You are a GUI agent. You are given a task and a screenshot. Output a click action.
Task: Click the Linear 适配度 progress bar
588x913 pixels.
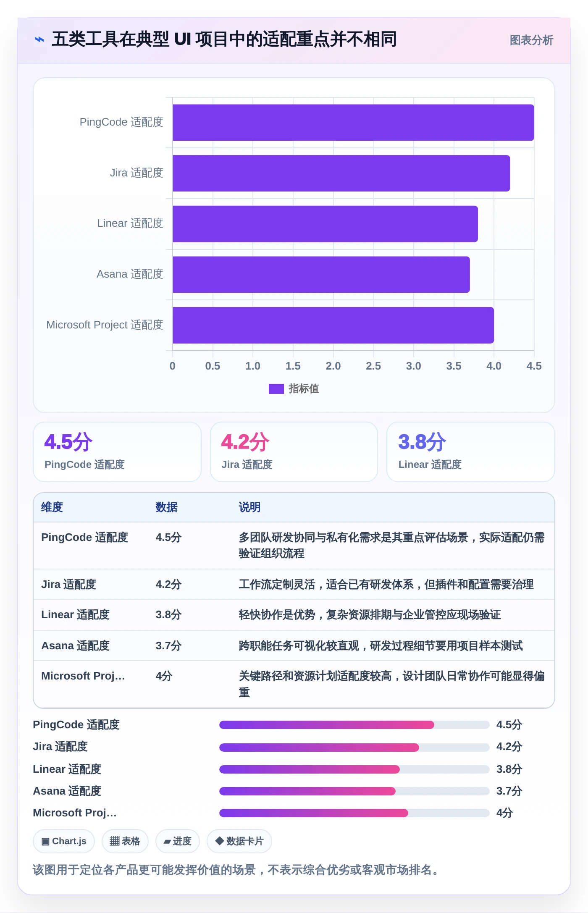point(354,769)
